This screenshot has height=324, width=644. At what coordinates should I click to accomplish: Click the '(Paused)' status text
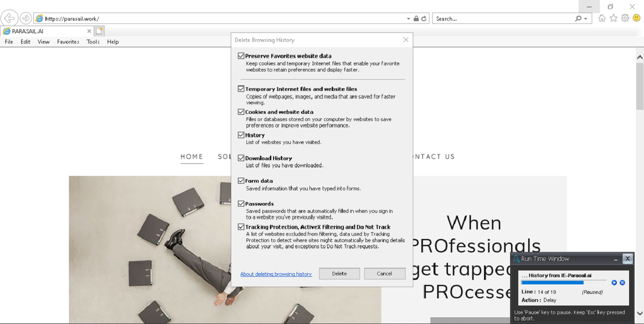click(592, 292)
